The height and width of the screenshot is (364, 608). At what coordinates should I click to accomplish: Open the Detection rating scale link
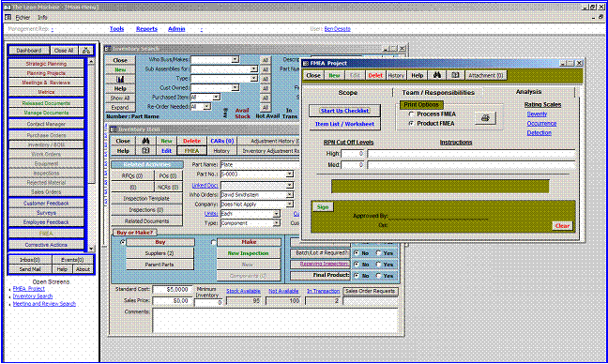pos(539,132)
